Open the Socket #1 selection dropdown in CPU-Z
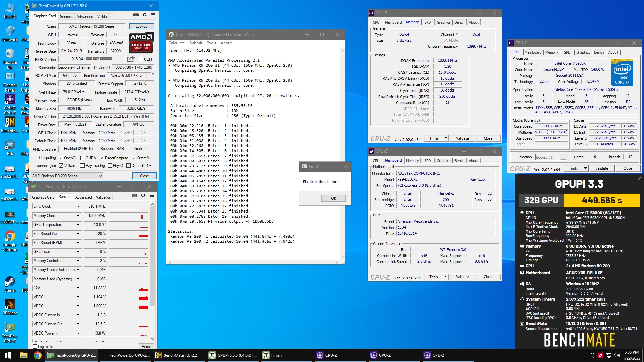This screenshot has width=644, height=362. [x=550, y=157]
